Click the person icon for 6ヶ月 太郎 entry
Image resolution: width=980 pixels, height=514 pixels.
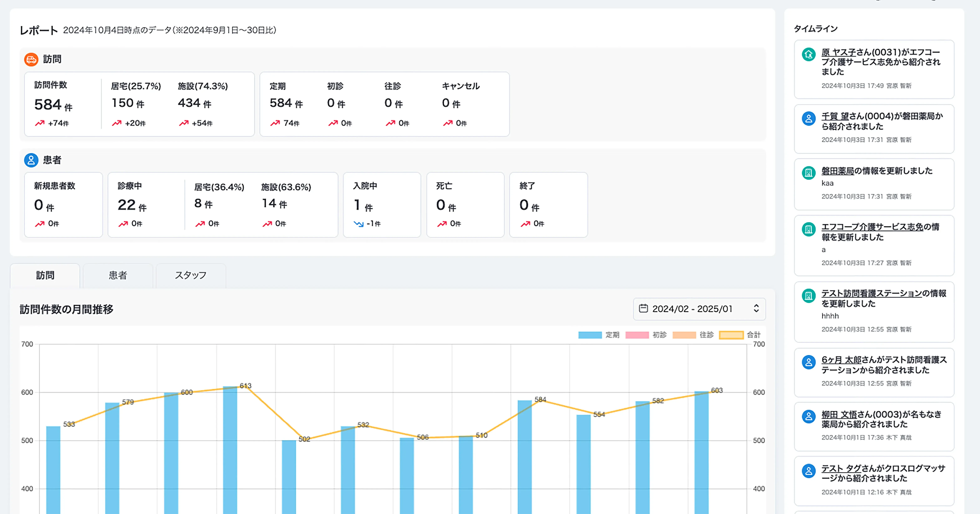click(x=808, y=362)
